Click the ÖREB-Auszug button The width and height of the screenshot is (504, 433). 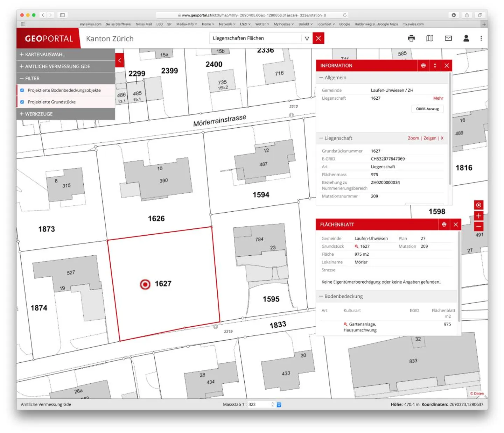tap(427, 109)
